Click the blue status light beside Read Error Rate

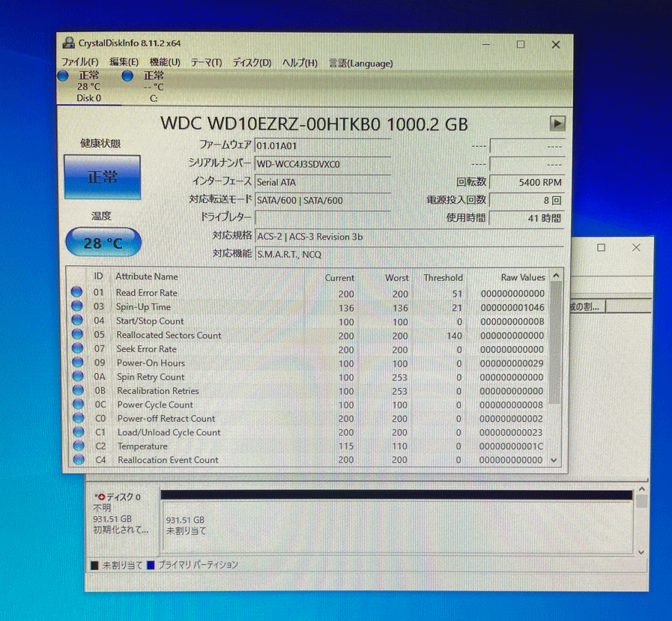click(x=78, y=293)
